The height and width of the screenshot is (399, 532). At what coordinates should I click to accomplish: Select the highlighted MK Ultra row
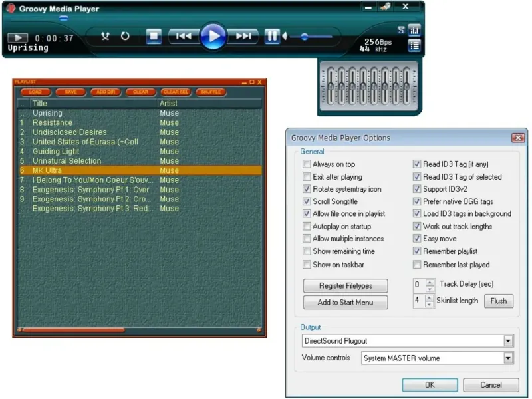[x=140, y=170]
